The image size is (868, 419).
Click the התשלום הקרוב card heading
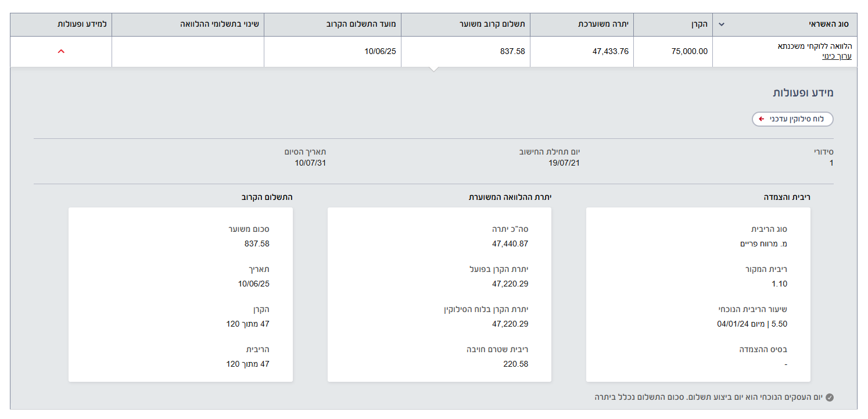(x=267, y=198)
